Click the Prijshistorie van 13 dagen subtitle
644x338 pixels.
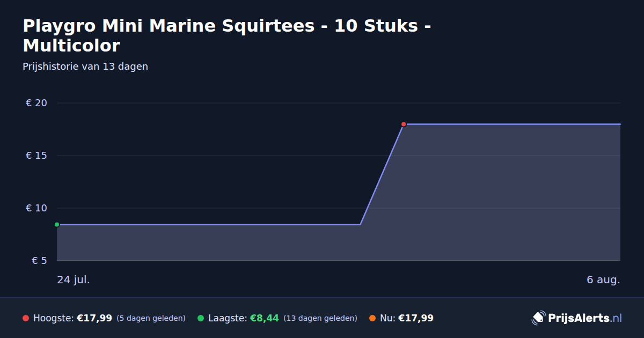pos(85,67)
